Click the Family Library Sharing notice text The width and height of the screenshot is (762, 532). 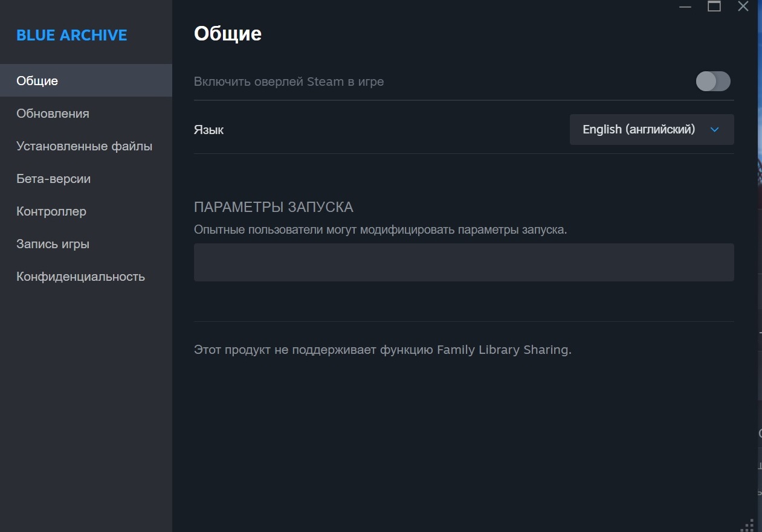tap(383, 350)
